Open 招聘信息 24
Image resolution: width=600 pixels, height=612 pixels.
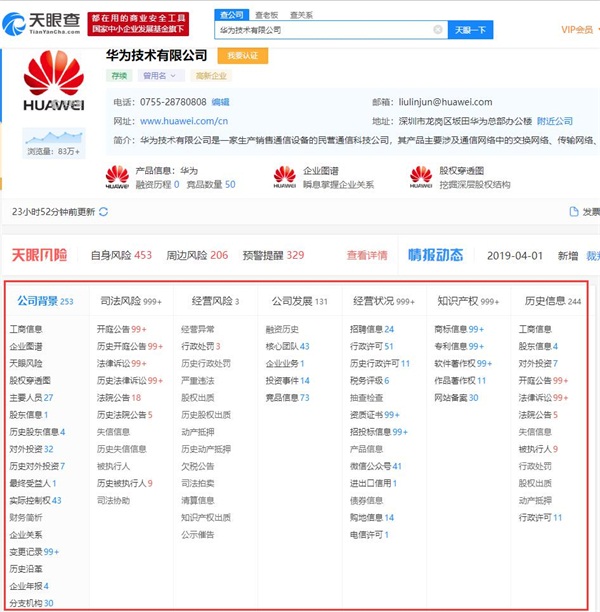(372, 329)
